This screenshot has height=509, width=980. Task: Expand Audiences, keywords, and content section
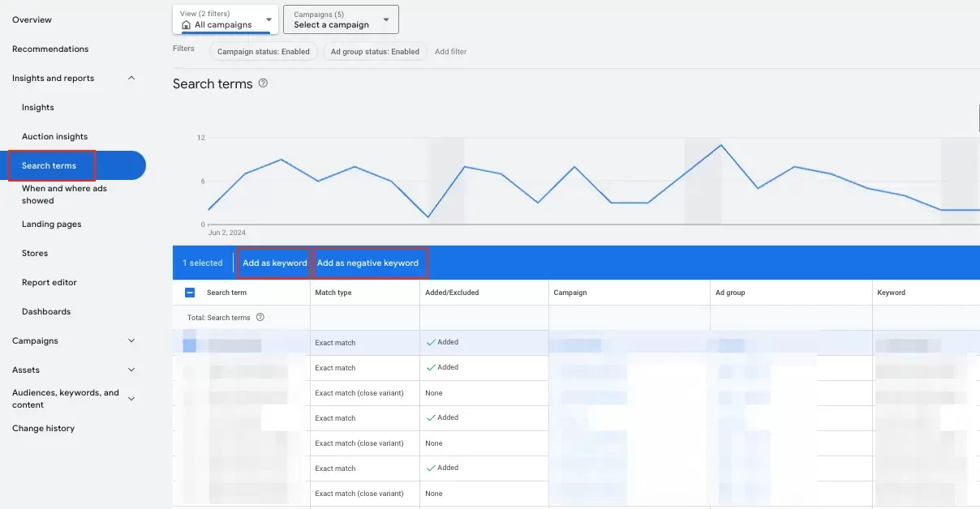click(131, 399)
